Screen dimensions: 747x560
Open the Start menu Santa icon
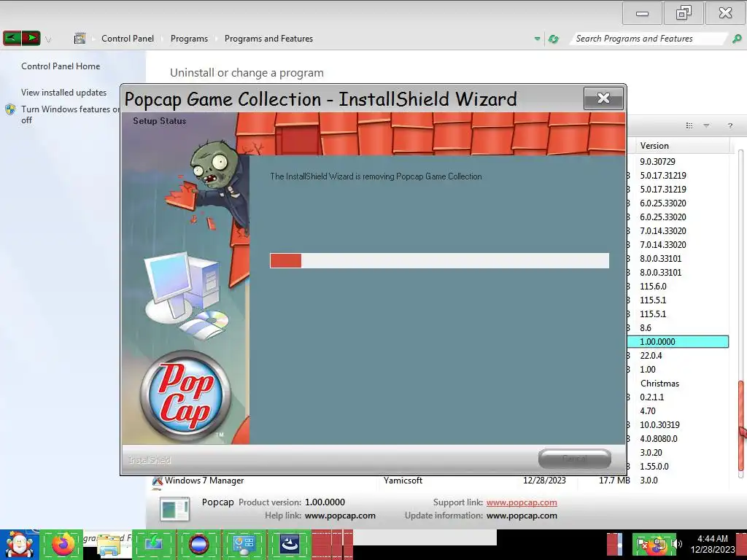point(19,545)
